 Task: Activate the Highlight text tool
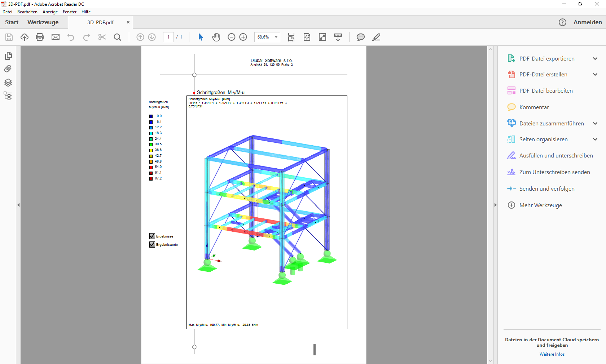[x=376, y=37]
